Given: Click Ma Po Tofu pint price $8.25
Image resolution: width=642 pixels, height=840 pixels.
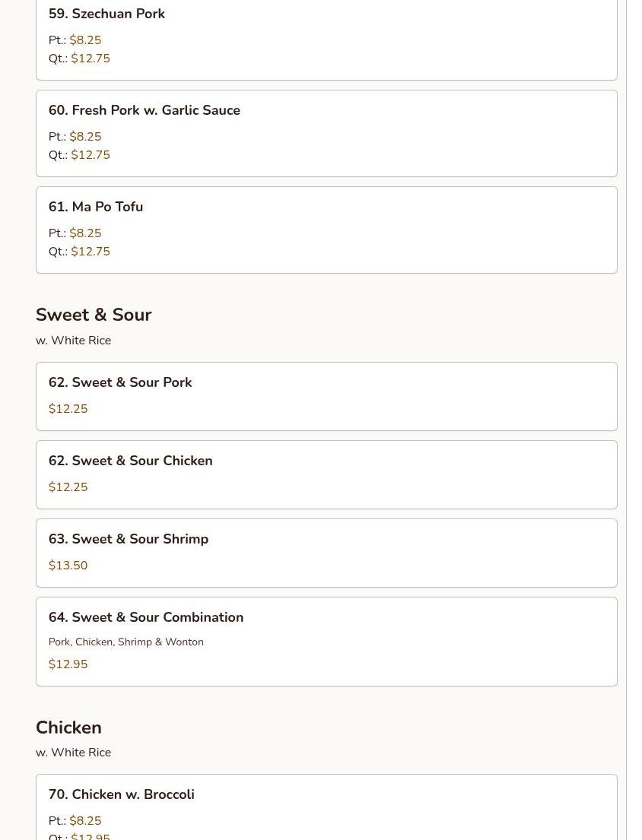Looking at the screenshot, I should (x=85, y=233).
